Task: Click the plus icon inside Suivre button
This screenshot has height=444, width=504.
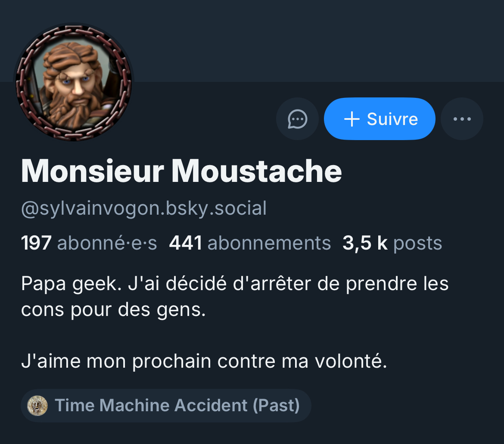Action: [x=352, y=119]
